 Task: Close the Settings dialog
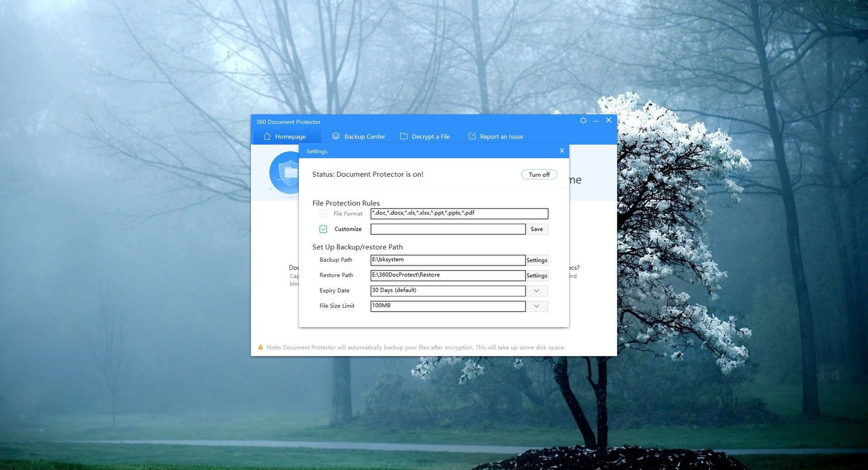[562, 151]
